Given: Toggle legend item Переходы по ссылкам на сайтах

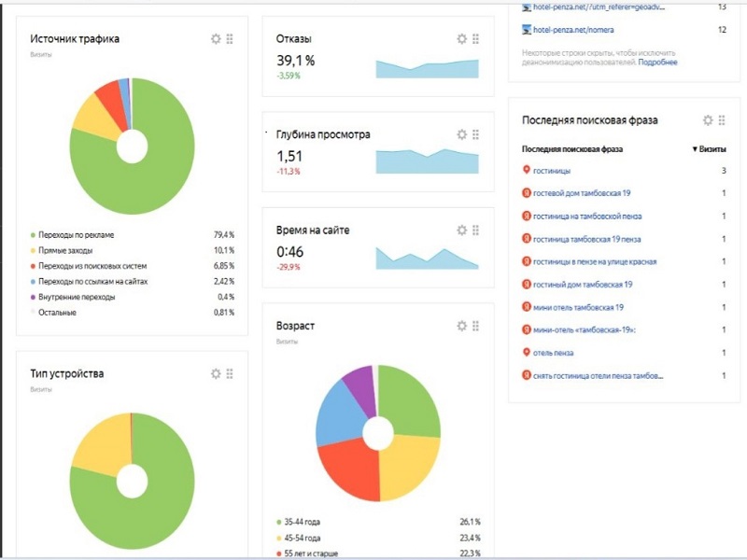Looking at the screenshot, I should [x=89, y=282].
